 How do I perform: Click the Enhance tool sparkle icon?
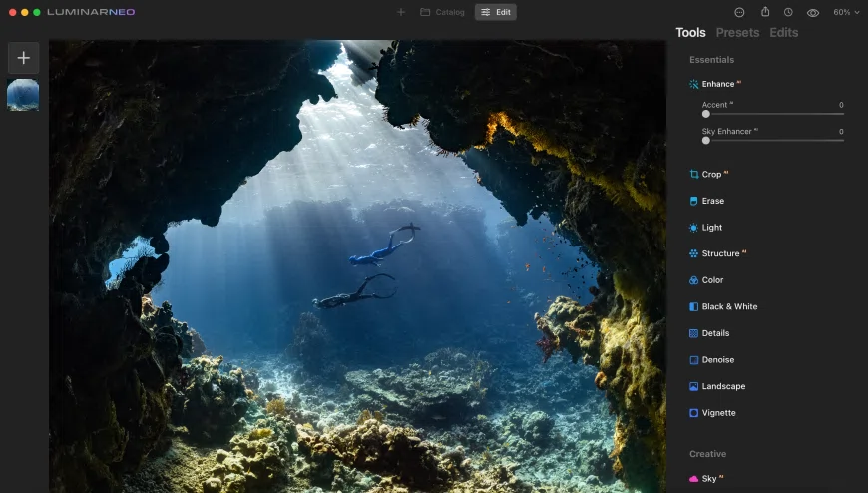(693, 84)
